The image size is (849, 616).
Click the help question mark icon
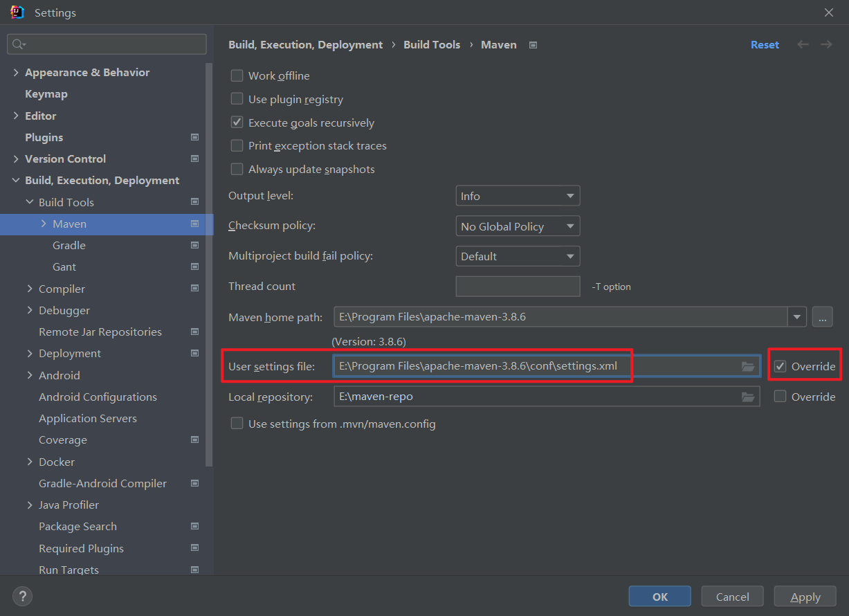pyautogui.click(x=22, y=596)
